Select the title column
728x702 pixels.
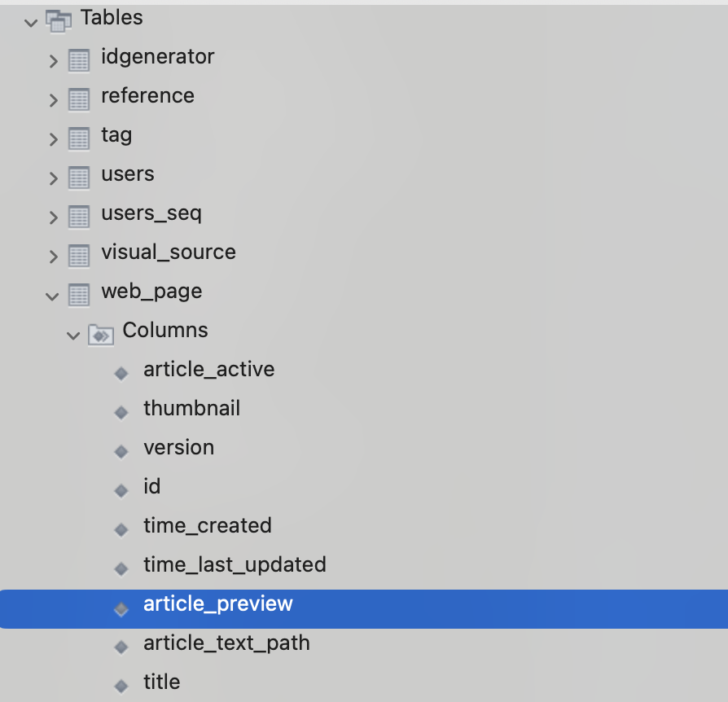(x=161, y=682)
